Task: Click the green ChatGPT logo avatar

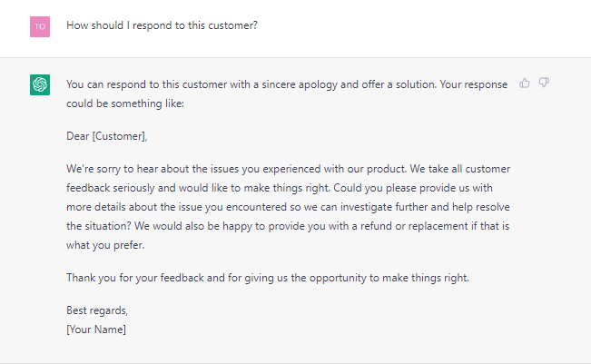Action: [x=40, y=84]
